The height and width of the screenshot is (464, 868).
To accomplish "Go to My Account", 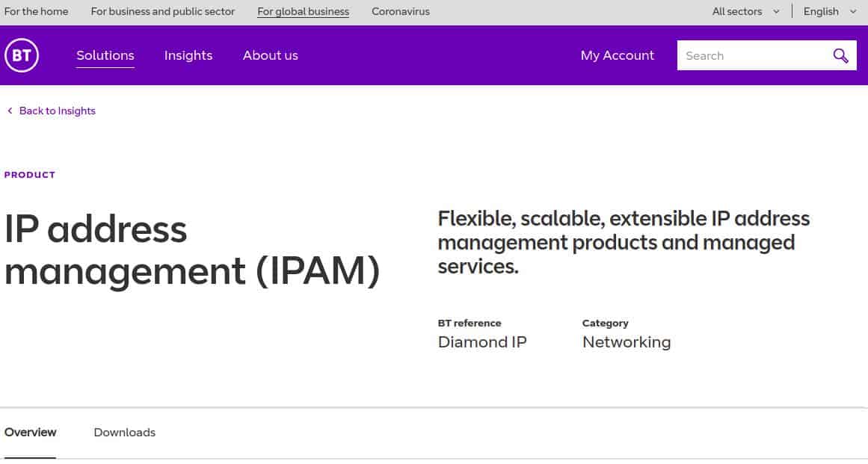I will click(618, 55).
